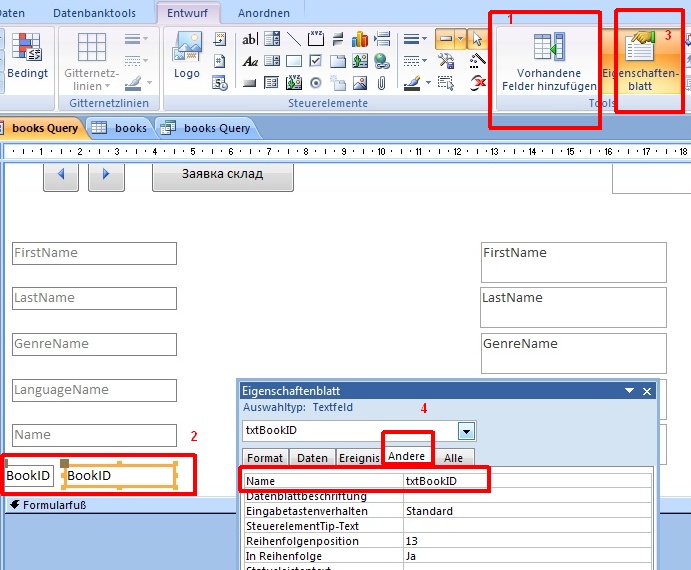Expand the property sheet panel options arrow
The height and width of the screenshot is (570, 691).
tap(629, 391)
